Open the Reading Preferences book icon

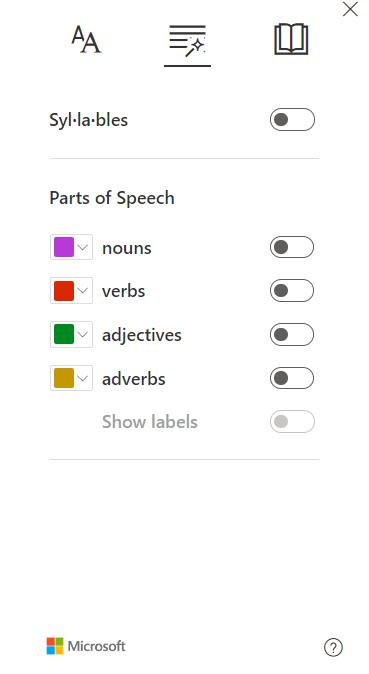click(x=291, y=39)
